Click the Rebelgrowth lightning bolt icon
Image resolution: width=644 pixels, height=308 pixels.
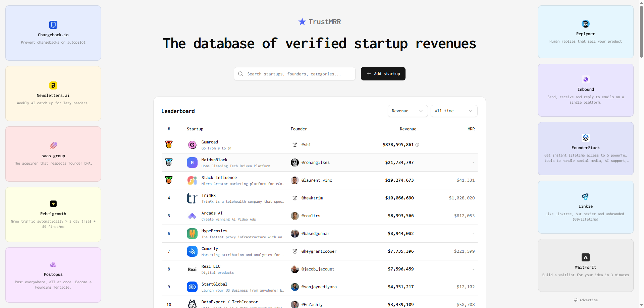click(x=53, y=204)
